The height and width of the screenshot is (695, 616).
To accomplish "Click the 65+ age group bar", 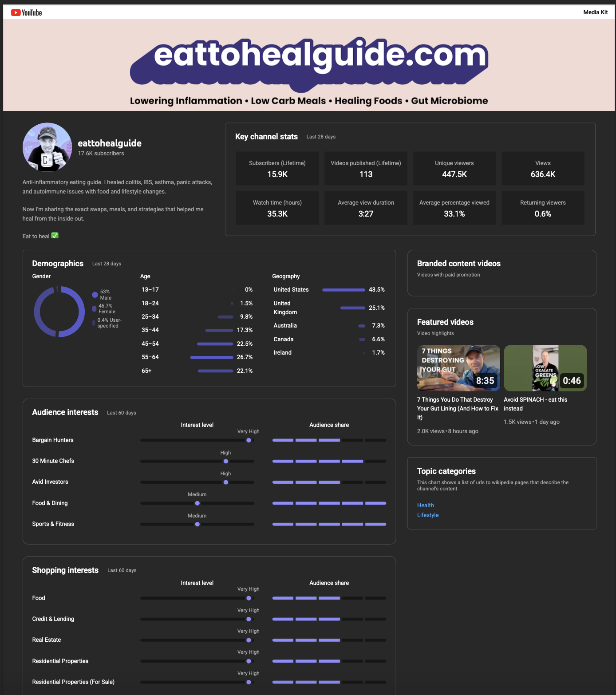I will click(x=216, y=371).
